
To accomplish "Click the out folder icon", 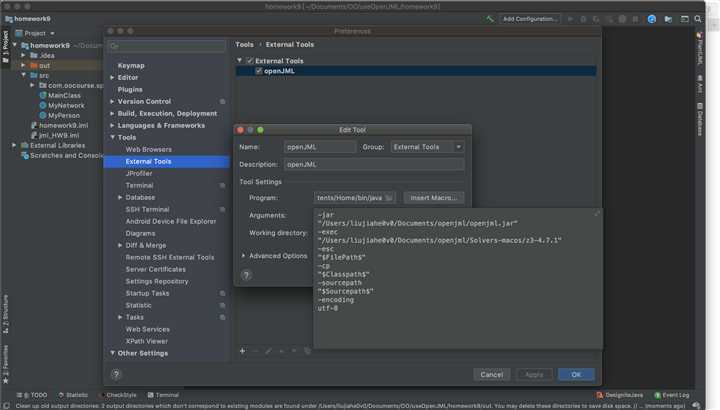I will pyautogui.click(x=34, y=65).
